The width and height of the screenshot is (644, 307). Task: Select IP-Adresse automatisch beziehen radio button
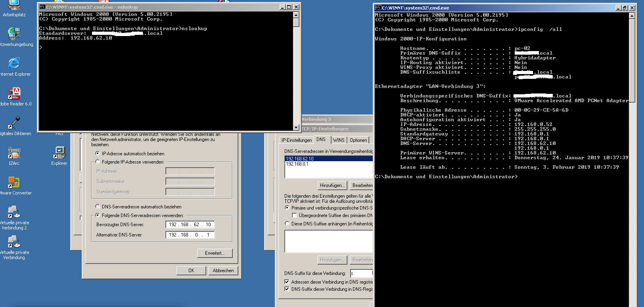pos(98,153)
